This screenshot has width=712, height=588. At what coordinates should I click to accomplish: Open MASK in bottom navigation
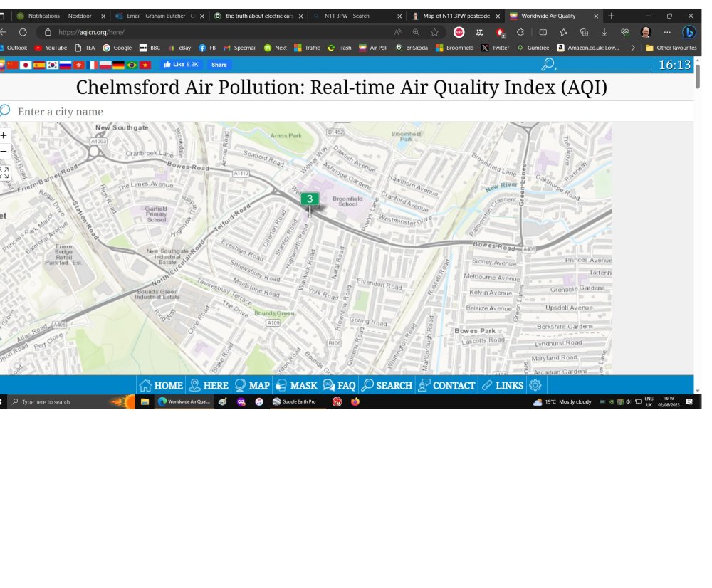(x=296, y=385)
